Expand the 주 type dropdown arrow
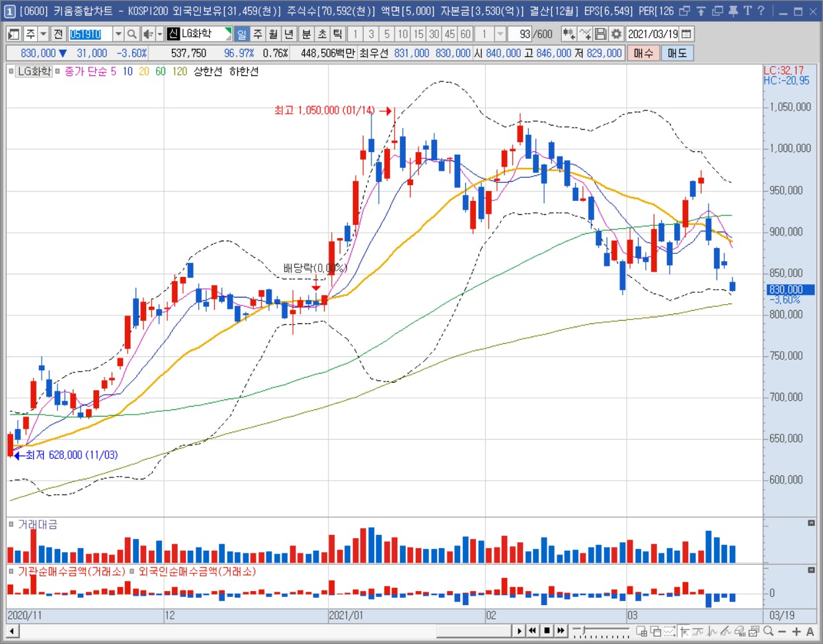This screenshot has height=644, width=823. click(x=43, y=34)
